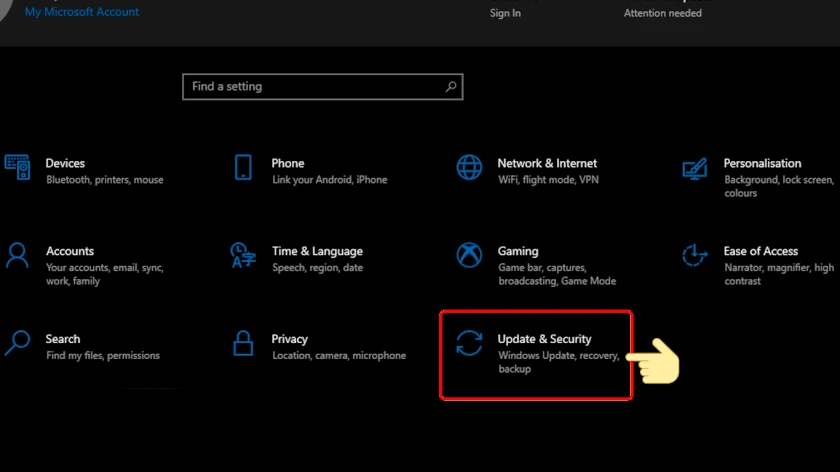Open the Time & Language title
Image resolution: width=840 pixels, height=472 pixels.
(317, 251)
